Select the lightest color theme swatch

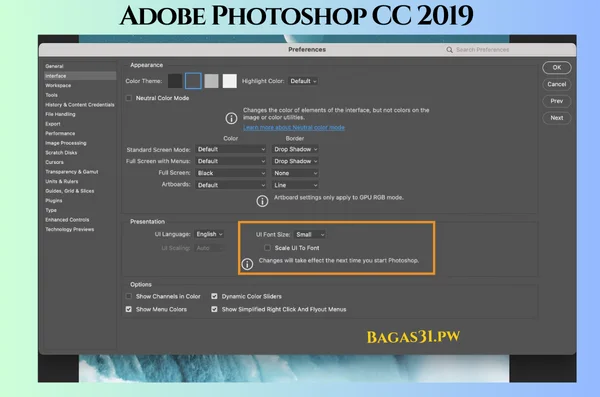point(230,81)
